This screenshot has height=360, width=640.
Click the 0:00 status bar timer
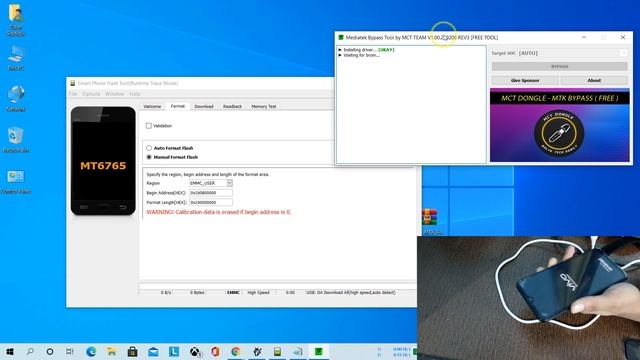290,293
